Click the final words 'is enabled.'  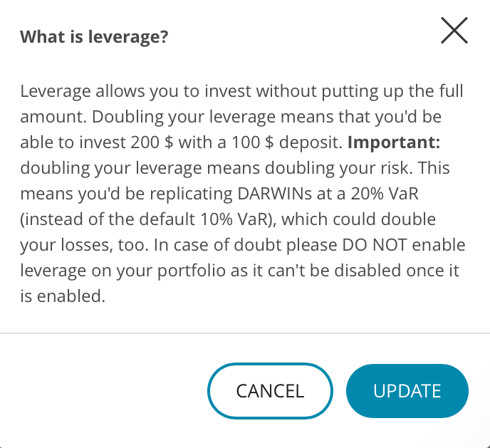click(63, 296)
